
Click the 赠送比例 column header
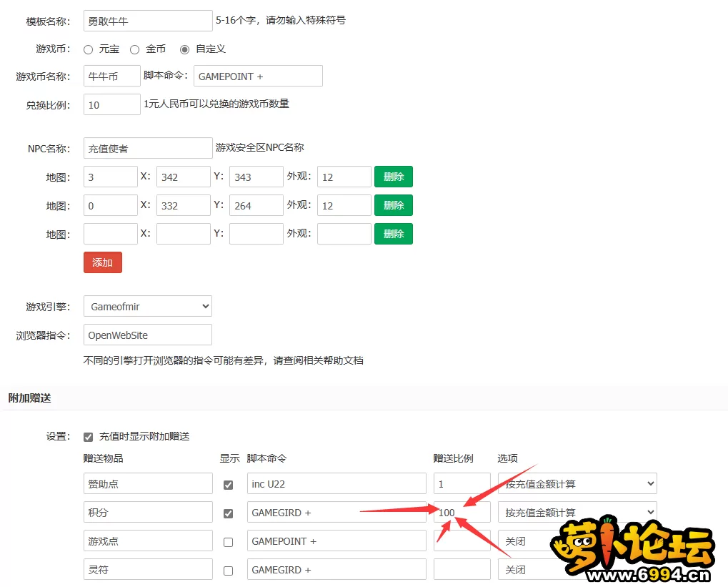coord(453,459)
